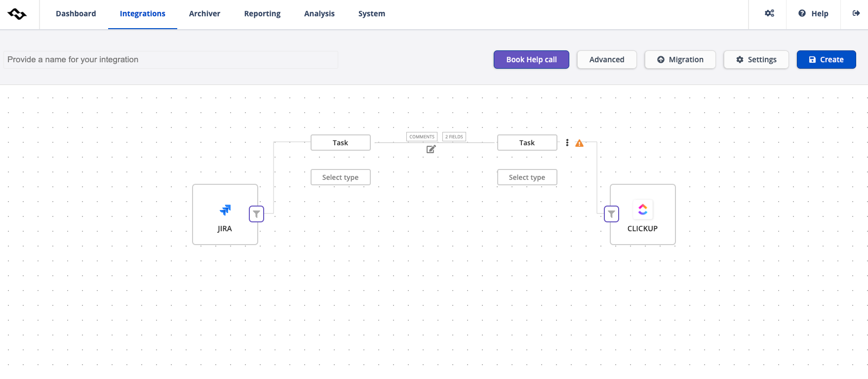Focus the integration name input field
The height and width of the screenshot is (379, 868).
(171, 60)
